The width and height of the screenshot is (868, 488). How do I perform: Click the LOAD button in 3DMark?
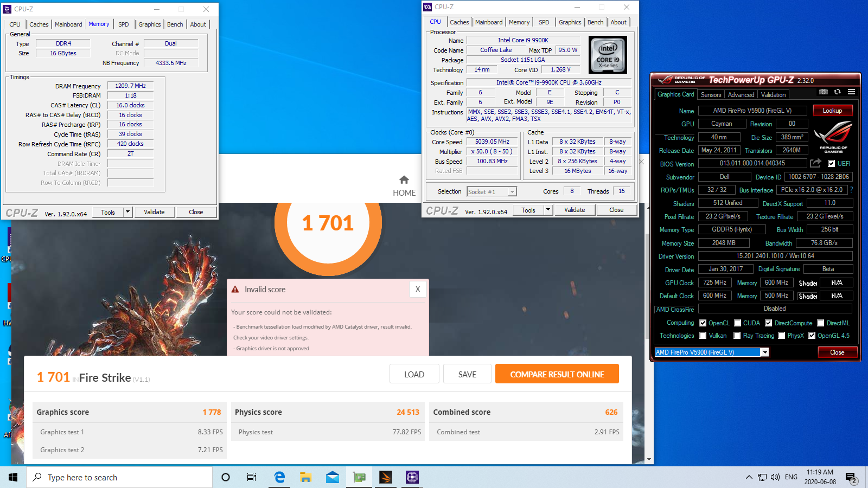coord(414,374)
